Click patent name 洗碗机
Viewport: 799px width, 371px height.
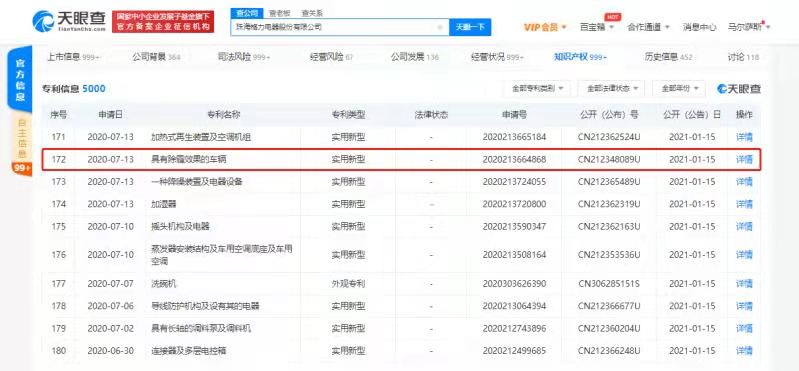click(163, 284)
